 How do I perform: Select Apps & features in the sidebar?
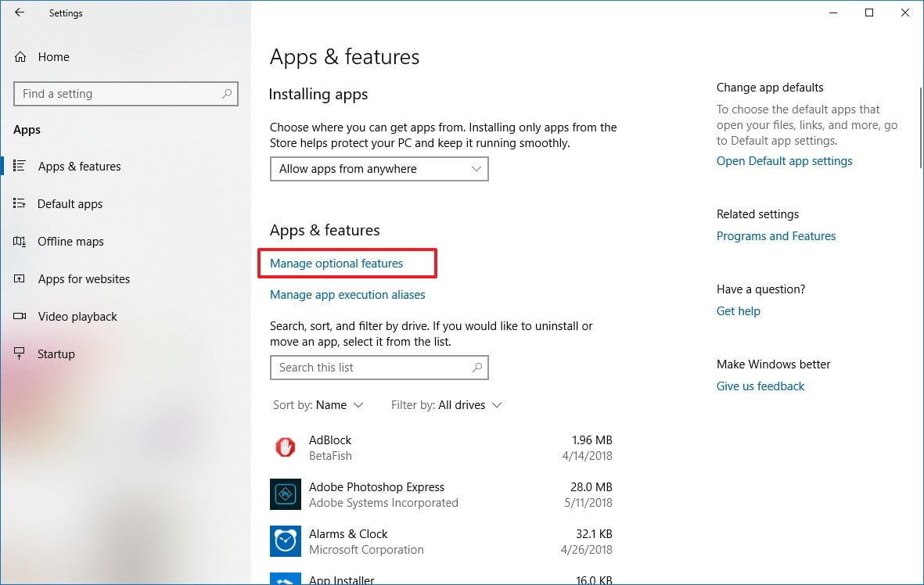click(79, 167)
